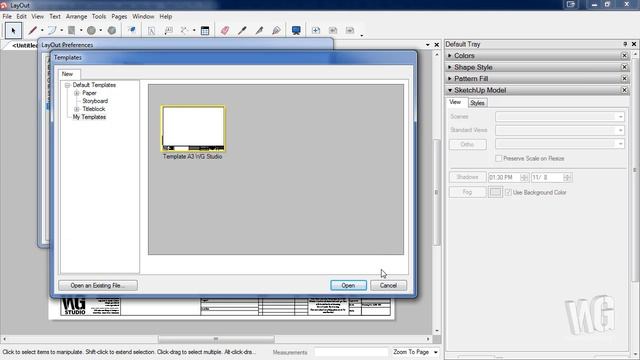Select My Templates in tree

[89, 117]
